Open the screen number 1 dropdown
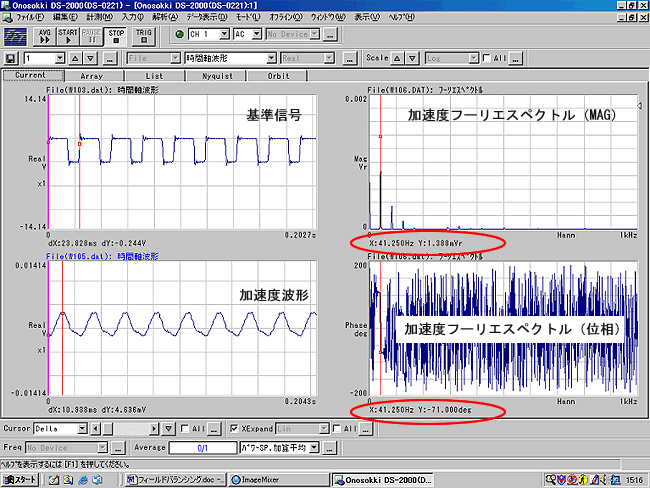The height and width of the screenshot is (488, 650). [x=60, y=58]
